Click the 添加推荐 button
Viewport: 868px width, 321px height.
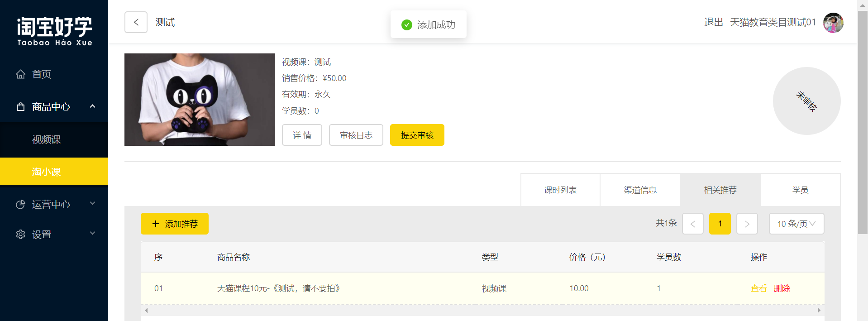175,224
